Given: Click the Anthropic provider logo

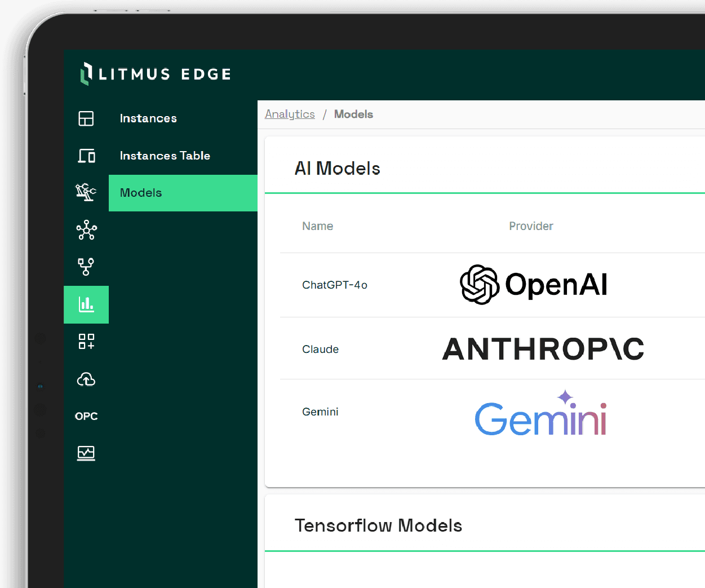Looking at the screenshot, I should point(543,349).
